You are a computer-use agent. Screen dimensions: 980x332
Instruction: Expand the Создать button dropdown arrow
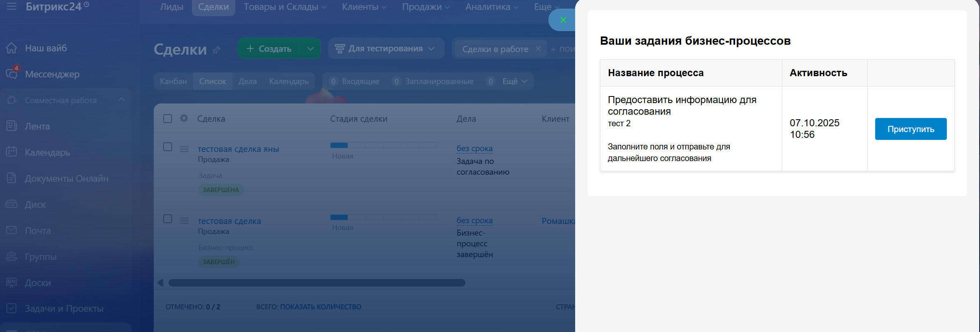[x=310, y=48]
